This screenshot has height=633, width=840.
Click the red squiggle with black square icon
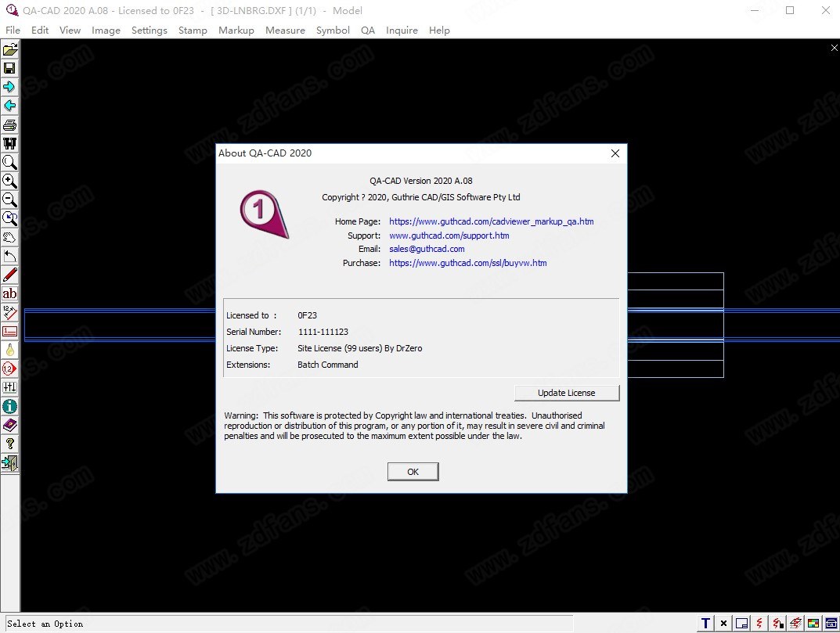[x=778, y=624]
